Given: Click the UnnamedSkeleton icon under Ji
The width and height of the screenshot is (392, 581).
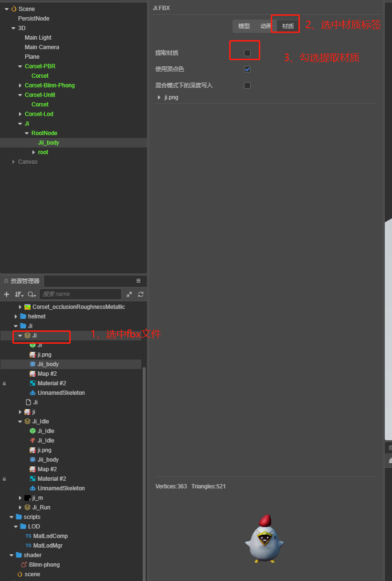Looking at the screenshot, I should pyautogui.click(x=32, y=392).
